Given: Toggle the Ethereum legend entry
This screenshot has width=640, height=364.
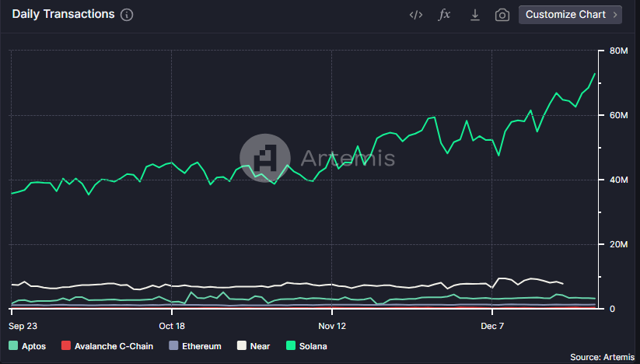Looking at the screenshot, I should pyautogui.click(x=195, y=345).
